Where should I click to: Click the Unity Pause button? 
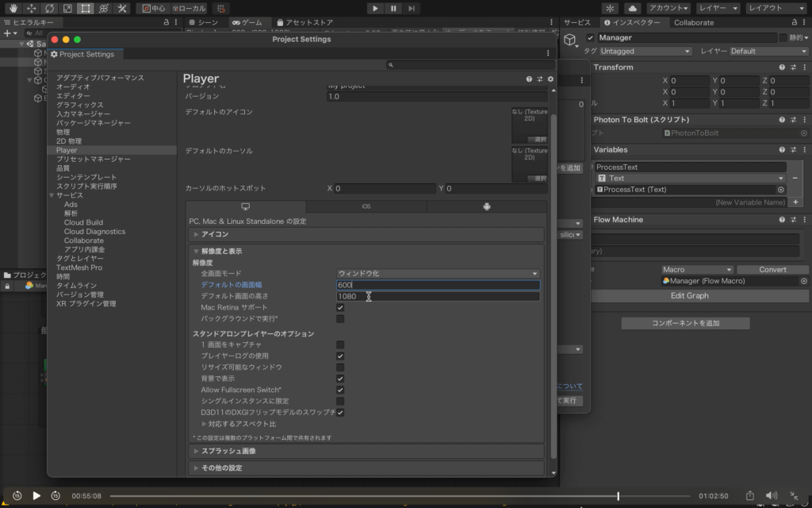coord(393,8)
